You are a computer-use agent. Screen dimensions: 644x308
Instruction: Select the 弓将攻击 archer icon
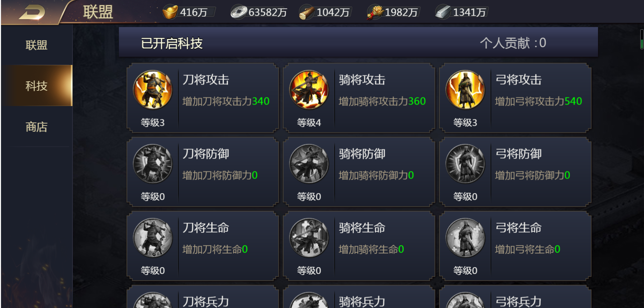tap(465, 90)
